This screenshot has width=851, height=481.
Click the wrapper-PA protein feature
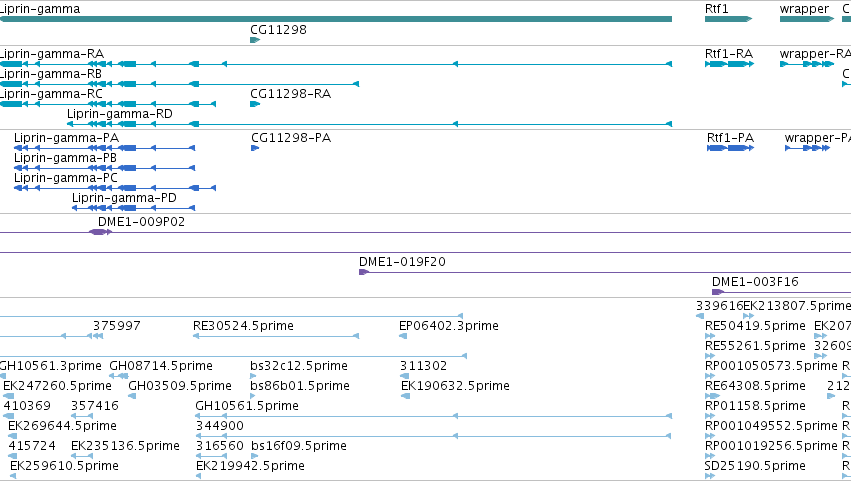click(808, 148)
